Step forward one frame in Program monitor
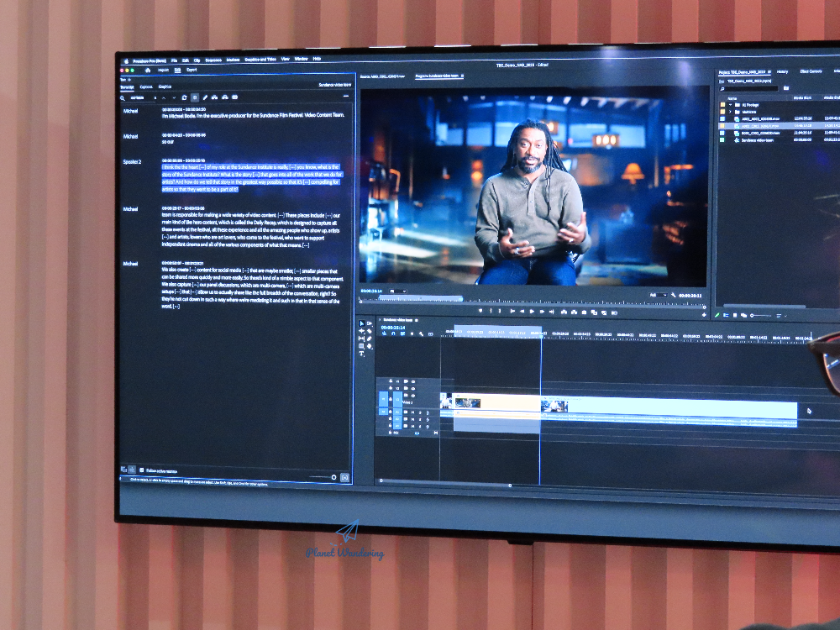Screen dimensions: 840x630 coord(542,312)
